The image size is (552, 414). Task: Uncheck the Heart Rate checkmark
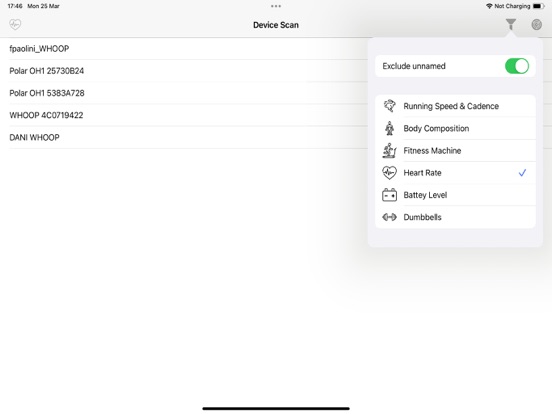click(x=522, y=172)
